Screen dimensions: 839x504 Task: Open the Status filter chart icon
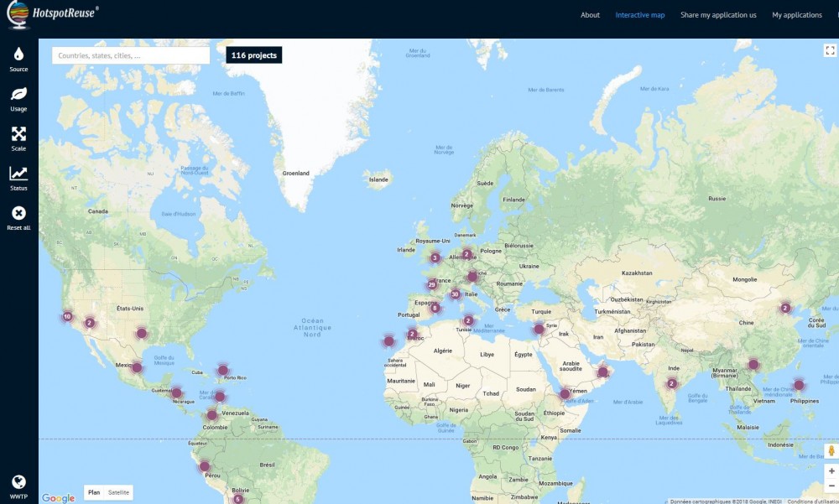coord(18,174)
